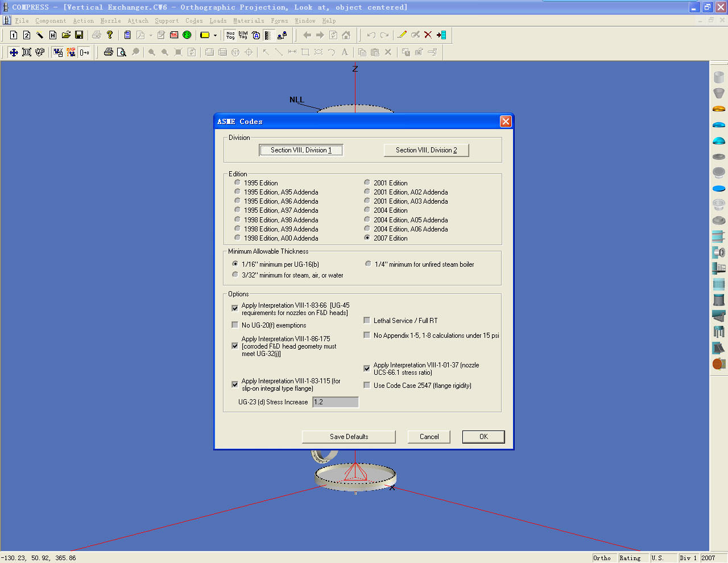Confirm ASME Codes dialog with OK
The height and width of the screenshot is (563, 728).
[483, 437]
